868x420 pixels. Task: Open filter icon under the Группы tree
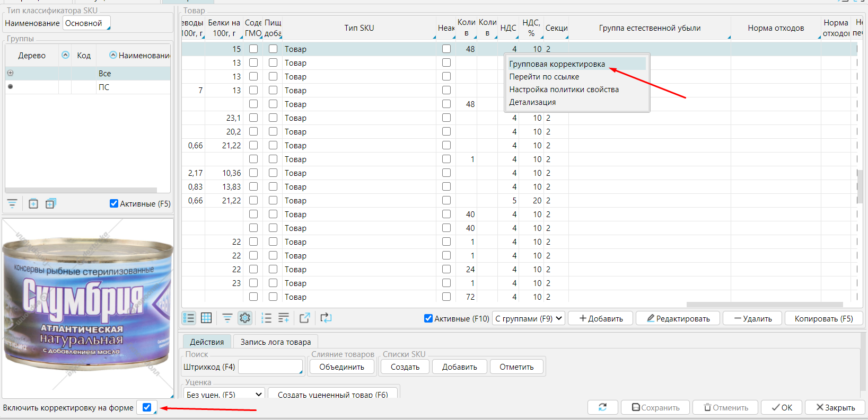[12, 203]
